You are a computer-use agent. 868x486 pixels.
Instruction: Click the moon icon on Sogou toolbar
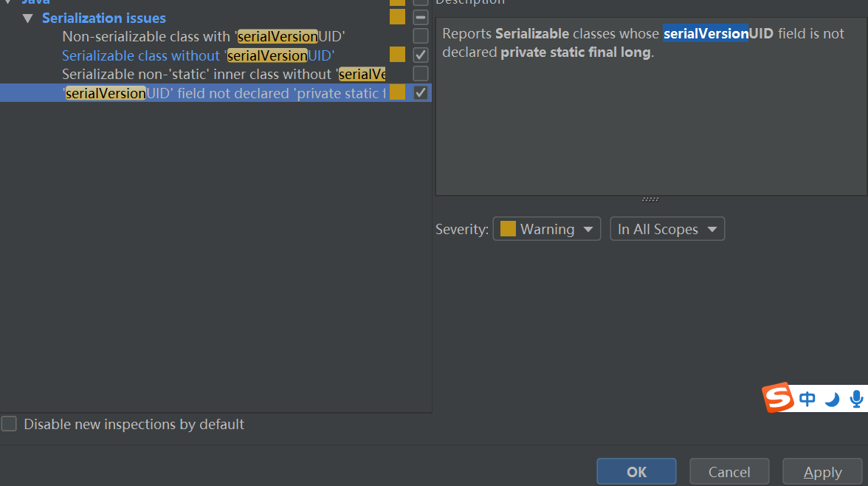click(832, 399)
